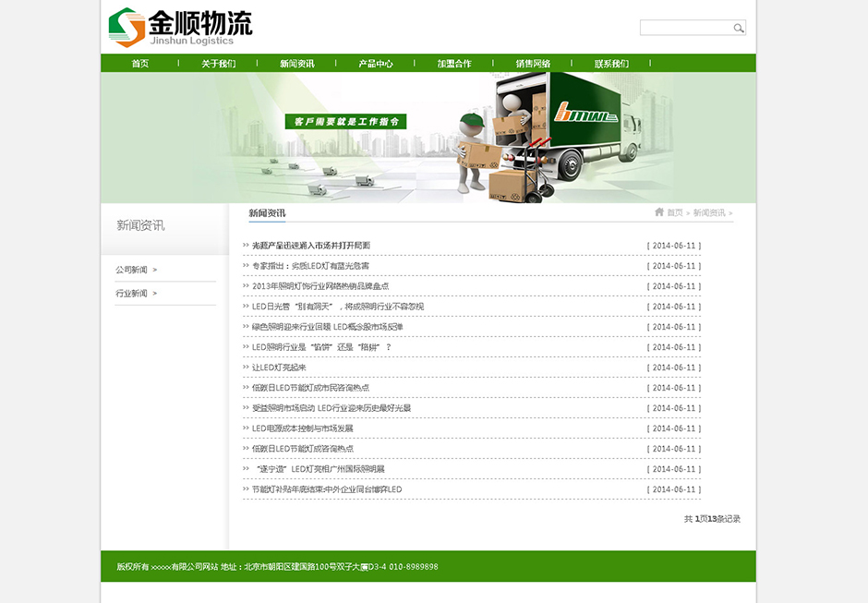Click date beside LED电源成本控制 row

click(674, 428)
